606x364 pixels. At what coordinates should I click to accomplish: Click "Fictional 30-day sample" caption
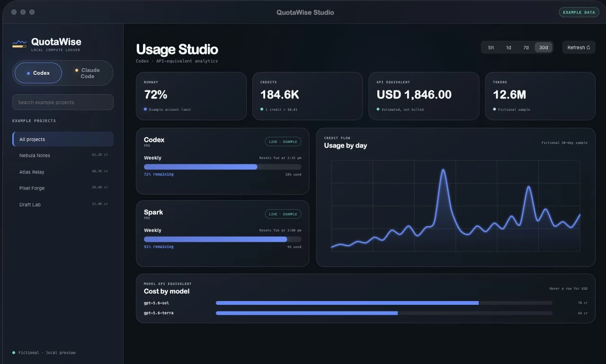[564, 142]
